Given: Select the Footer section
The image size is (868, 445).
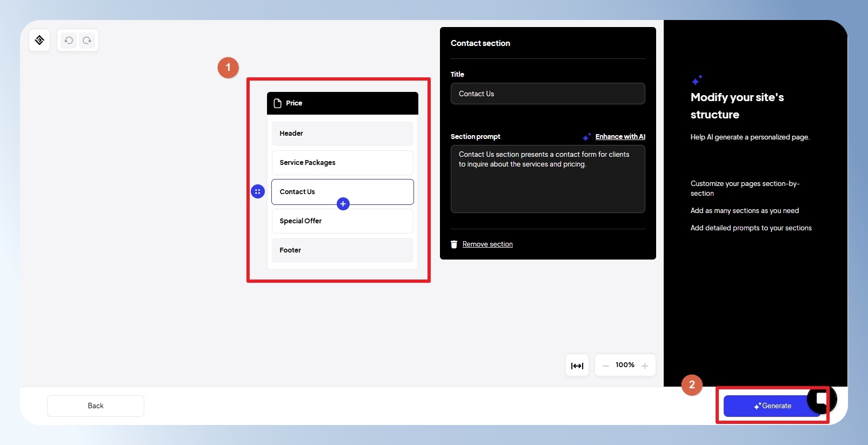Looking at the screenshot, I should [x=343, y=250].
